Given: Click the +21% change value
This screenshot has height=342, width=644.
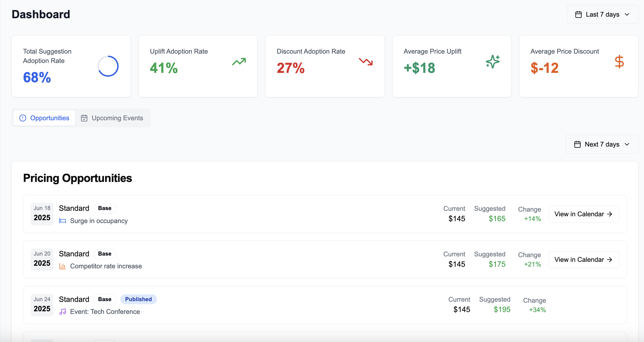Looking at the screenshot, I should (x=532, y=264).
